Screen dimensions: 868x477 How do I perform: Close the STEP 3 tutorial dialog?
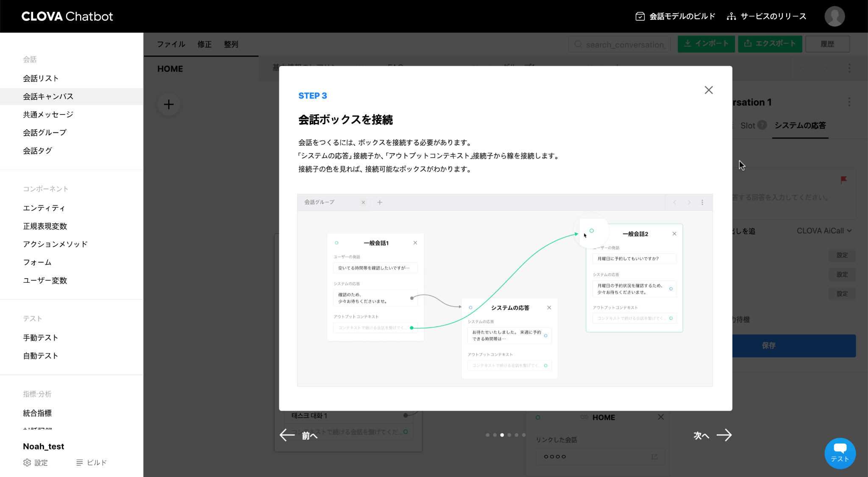point(709,90)
